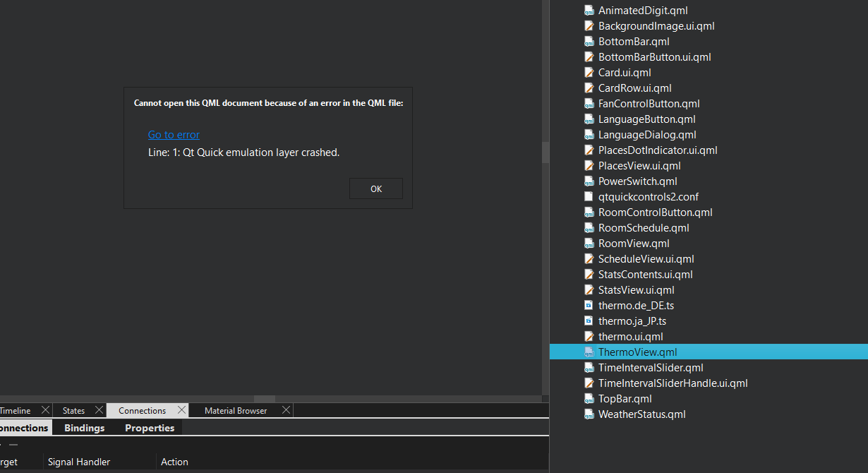Open the Bindings tab

tap(84, 428)
